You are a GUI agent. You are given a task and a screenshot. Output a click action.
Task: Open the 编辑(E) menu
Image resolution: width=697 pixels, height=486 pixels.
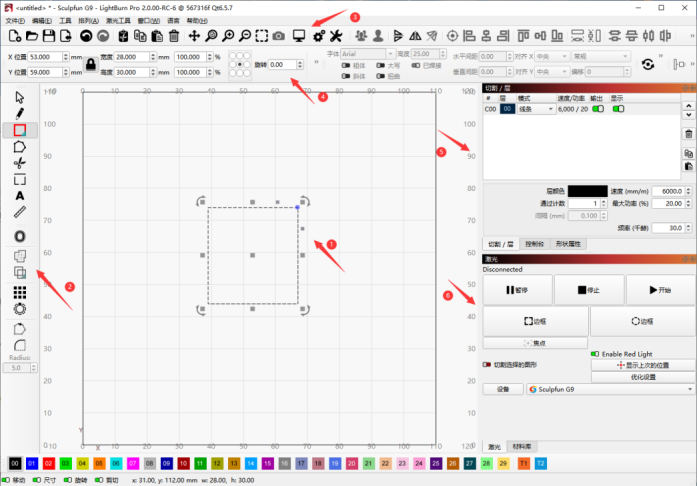tap(42, 21)
